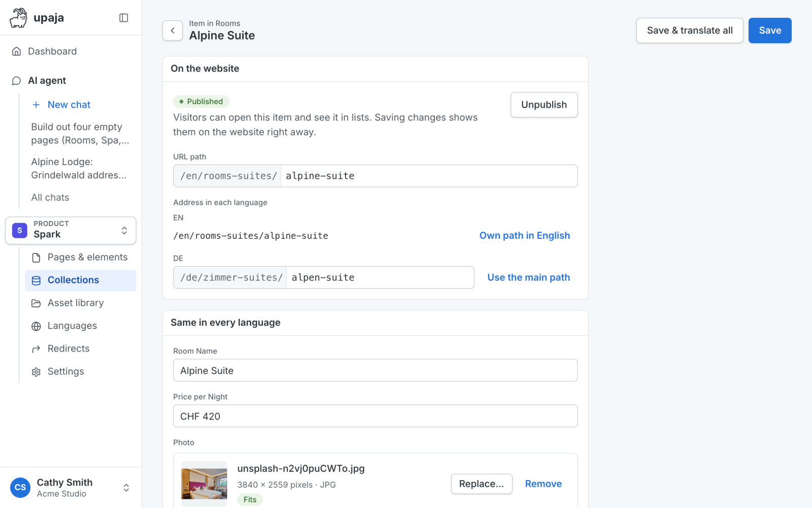Click the Unpublish button
Screen dimensions: 812x508
click(x=544, y=105)
